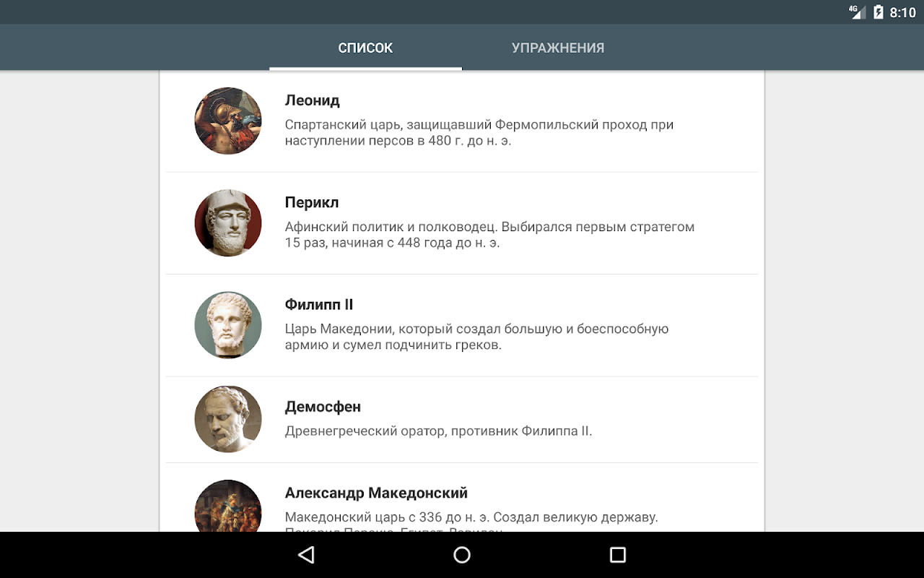
Task: Switch to the Упражнения tab
Action: [558, 48]
